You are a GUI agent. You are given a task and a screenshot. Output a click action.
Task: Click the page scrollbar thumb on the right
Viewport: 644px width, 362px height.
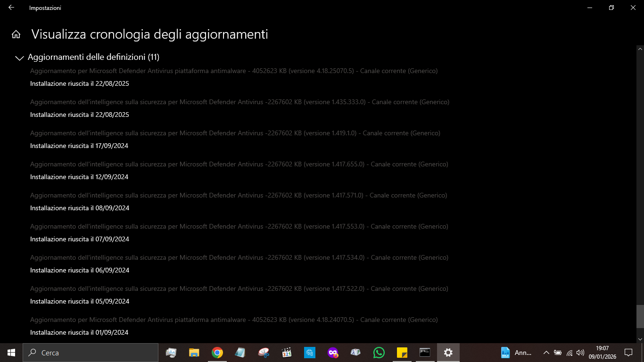click(640, 316)
